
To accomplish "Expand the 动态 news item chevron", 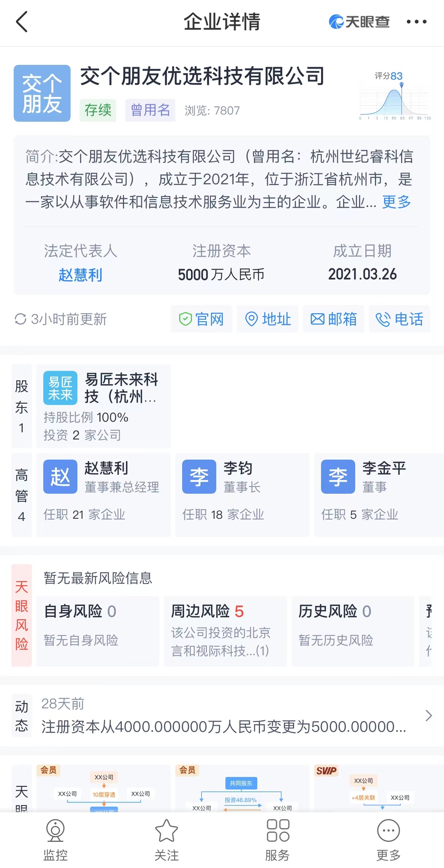I will pyautogui.click(x=429, y=716).
